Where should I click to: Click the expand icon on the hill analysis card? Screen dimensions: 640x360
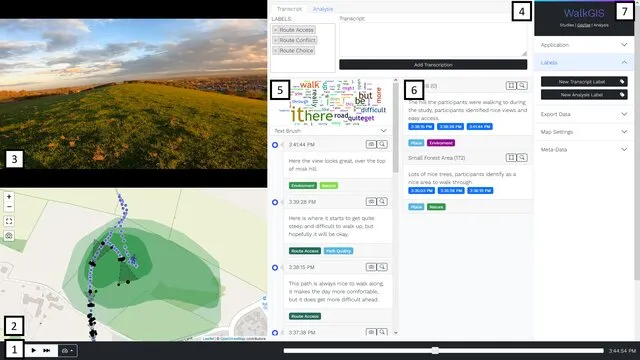(x=511, y=86)
